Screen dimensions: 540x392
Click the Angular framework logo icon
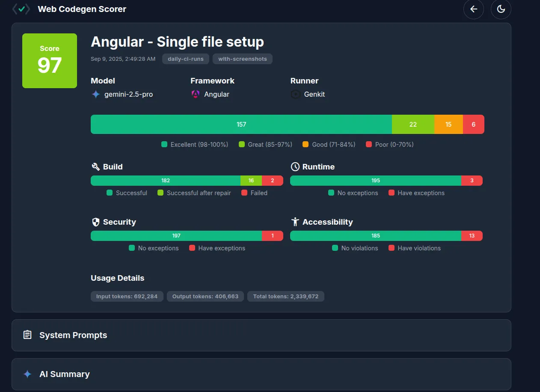[196, 95]
